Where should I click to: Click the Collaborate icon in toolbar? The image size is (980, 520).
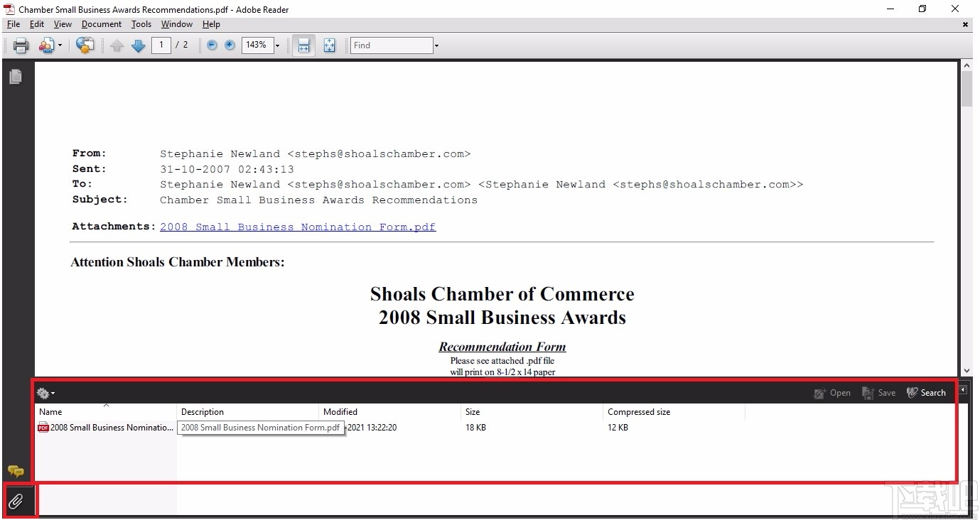click(46, 45)
